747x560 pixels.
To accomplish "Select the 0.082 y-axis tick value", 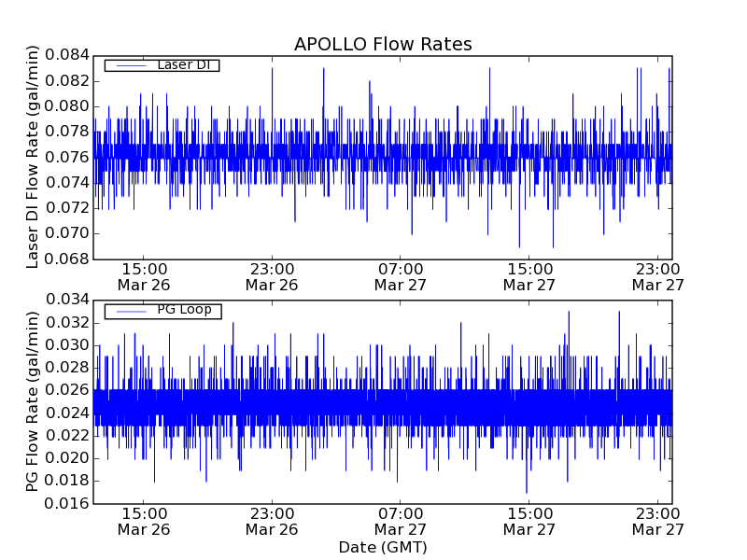I will point(67,81).
